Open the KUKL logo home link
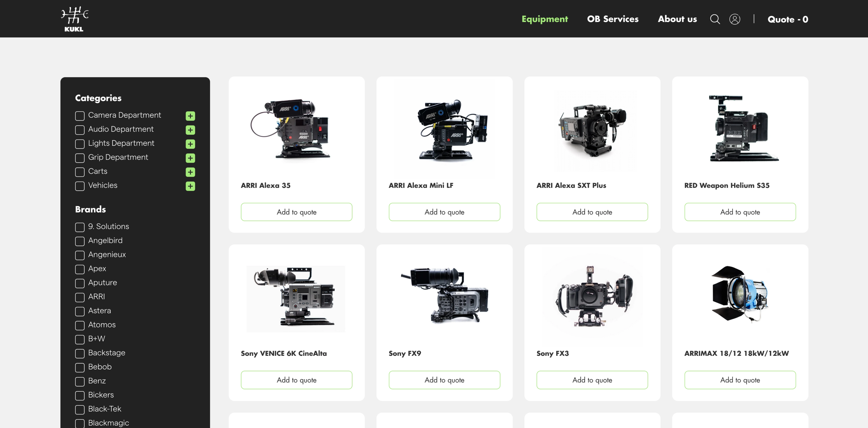Image resolution: width=868 pixels, height=428 pixels. click(x=74, y=19)
